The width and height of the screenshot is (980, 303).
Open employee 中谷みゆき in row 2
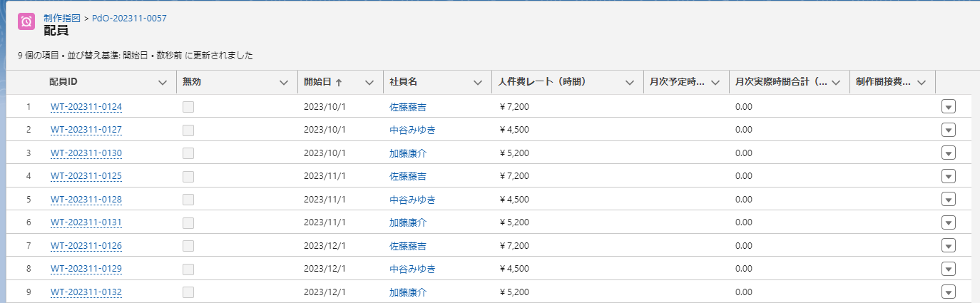click(412, 130)
